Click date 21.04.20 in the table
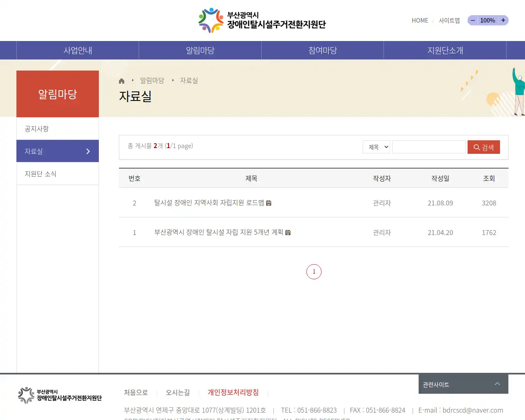Image resolution: width=525 pixels, height=420 pixels. [x=440, y=233]
